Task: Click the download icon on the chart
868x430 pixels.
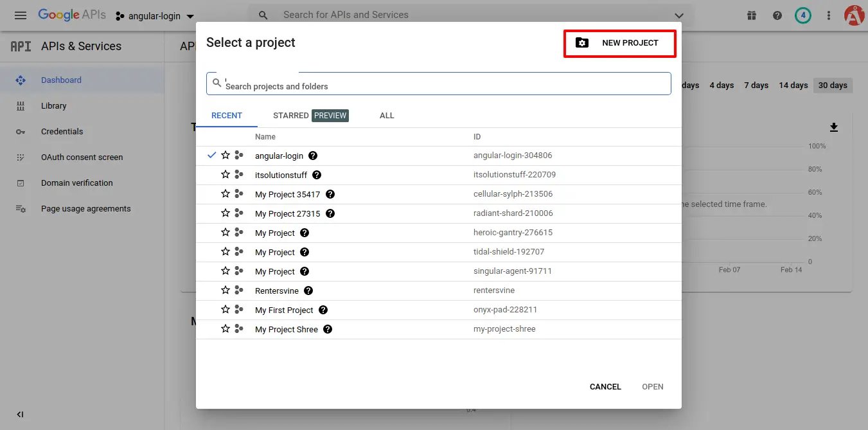Action: point(834,127)
